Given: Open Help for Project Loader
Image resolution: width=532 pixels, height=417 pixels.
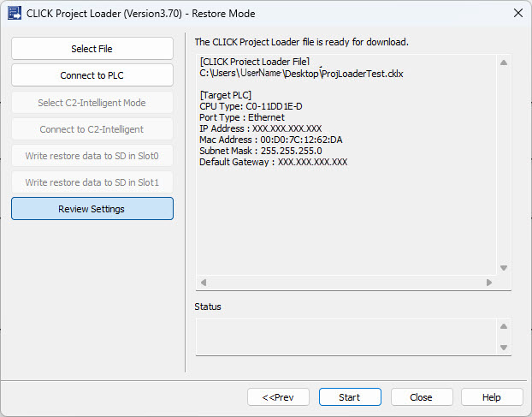Looking at the screenshot, I should [492, 397].
